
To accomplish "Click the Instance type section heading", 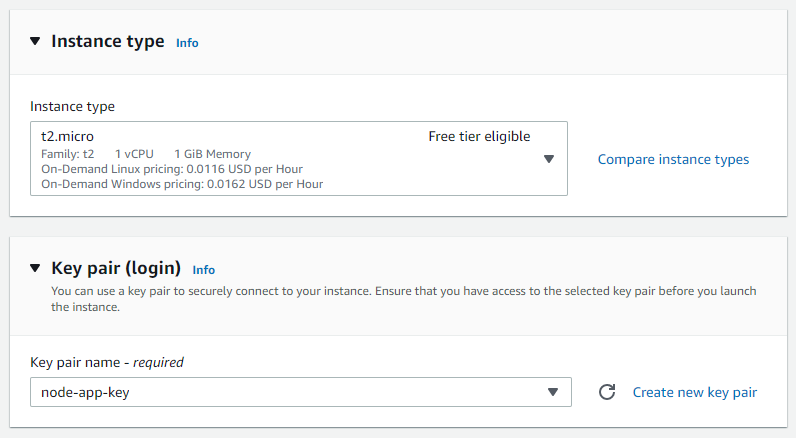I will [107, 42].
